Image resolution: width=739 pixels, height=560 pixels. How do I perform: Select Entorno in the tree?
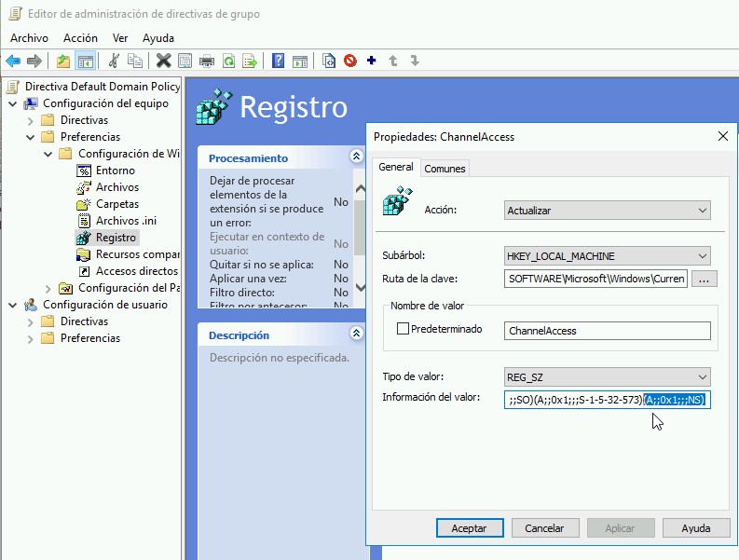coord(115,171)
